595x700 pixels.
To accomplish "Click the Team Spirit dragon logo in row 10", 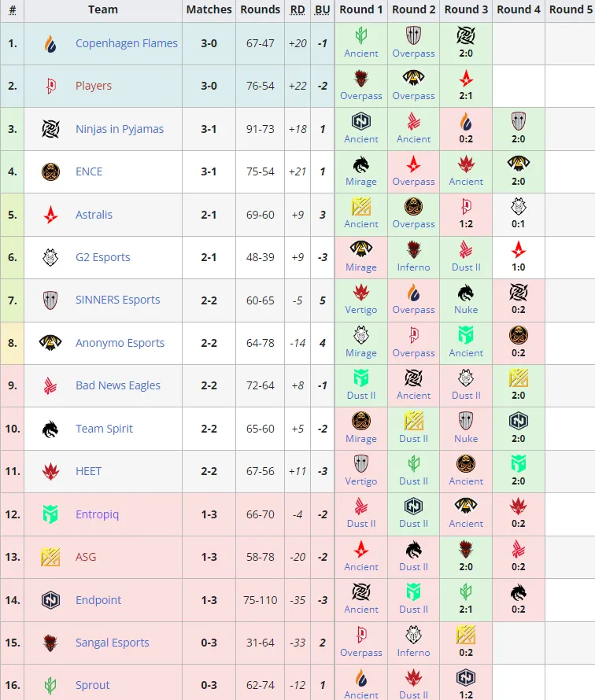I will tap(50, 429).
